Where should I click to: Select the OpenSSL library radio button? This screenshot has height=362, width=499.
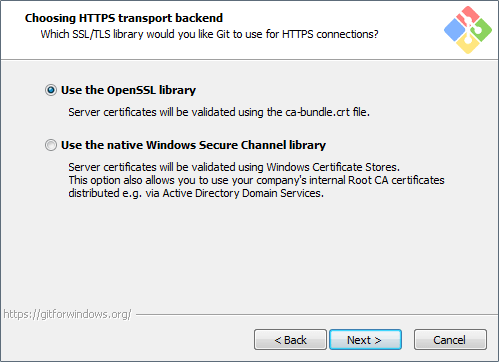point(51,90)
